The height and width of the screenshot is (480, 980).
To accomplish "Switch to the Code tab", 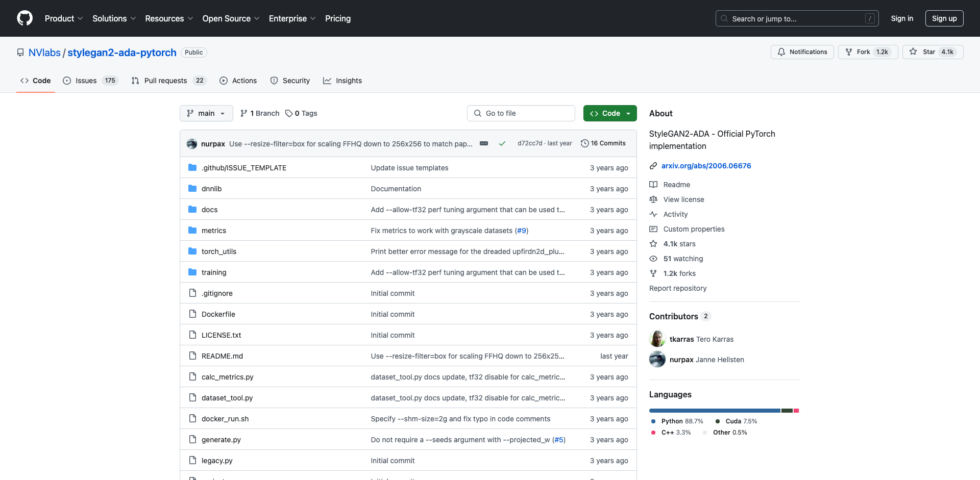I will click(36, 81).
